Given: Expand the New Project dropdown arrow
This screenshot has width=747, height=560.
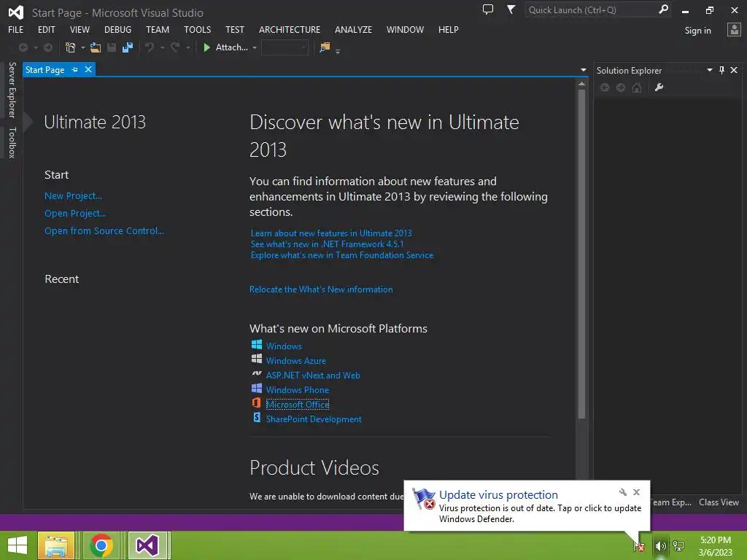Looking at the screenshot, I should [x=83, y=47].
